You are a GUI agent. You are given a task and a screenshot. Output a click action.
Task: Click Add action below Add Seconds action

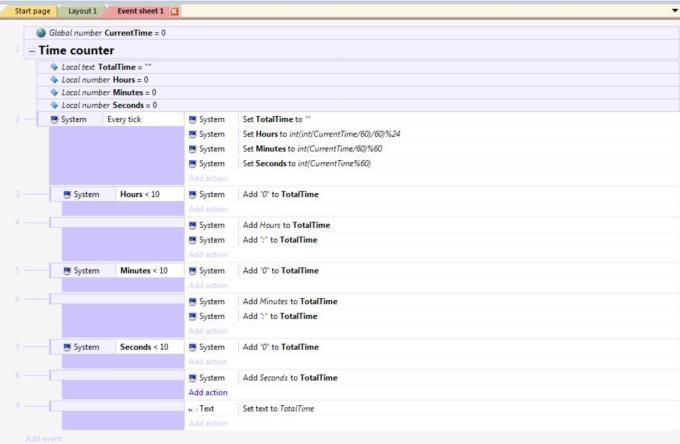208,392
